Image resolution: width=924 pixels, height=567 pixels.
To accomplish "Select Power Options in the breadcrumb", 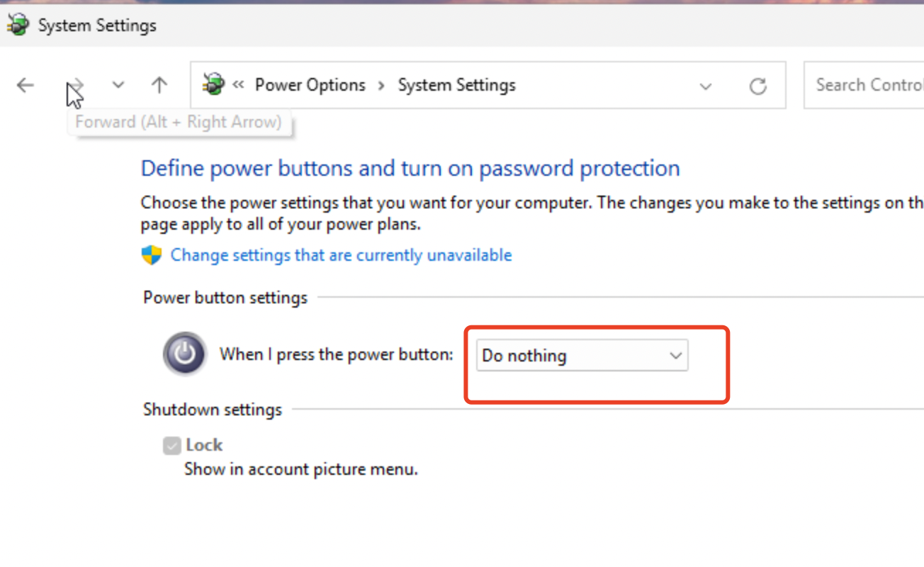I will [310, 85].
